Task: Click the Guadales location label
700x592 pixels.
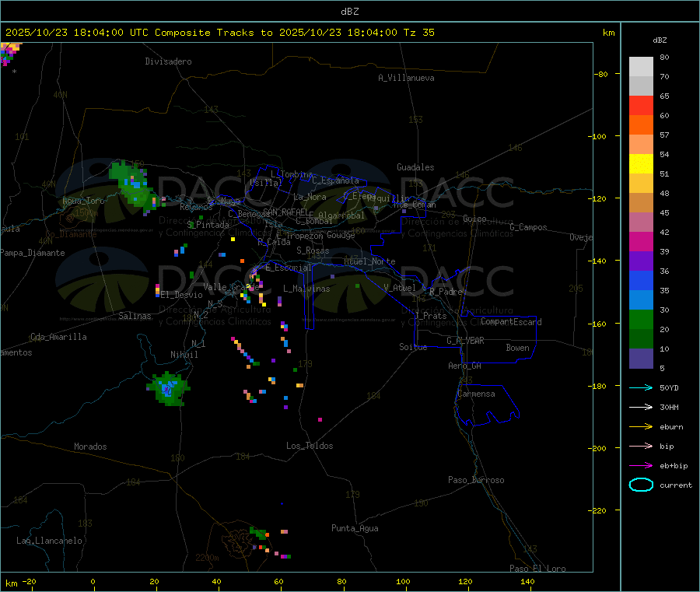Action: [415, 167]
